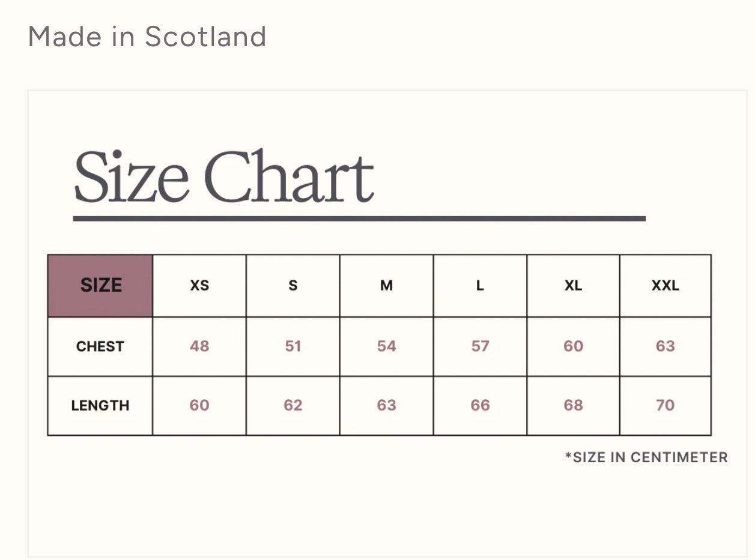Click the L size header cell
This screenshot has height=560, width=755.
coord(480,286)
